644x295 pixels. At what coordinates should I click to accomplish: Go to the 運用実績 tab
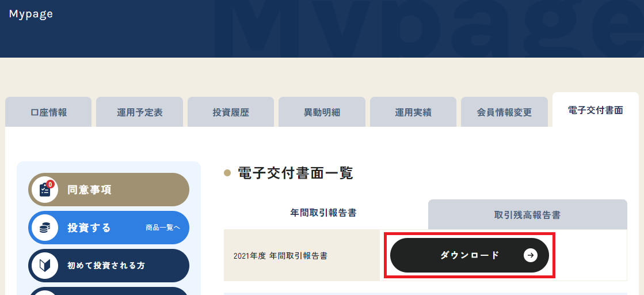[413, 112]
